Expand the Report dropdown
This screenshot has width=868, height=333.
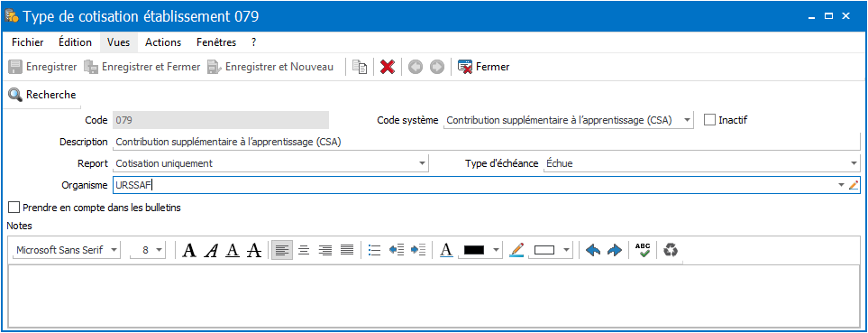[423, 163]
